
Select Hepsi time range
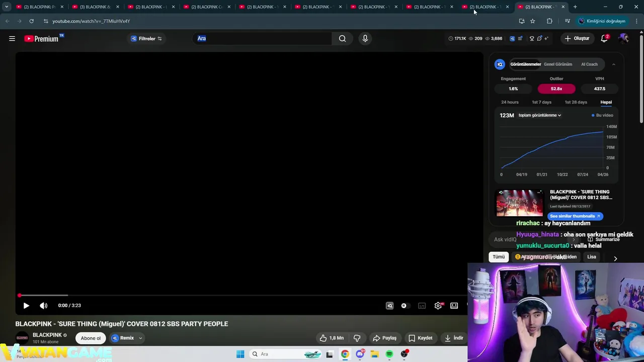pyautogui.click(x=606, y=102)
